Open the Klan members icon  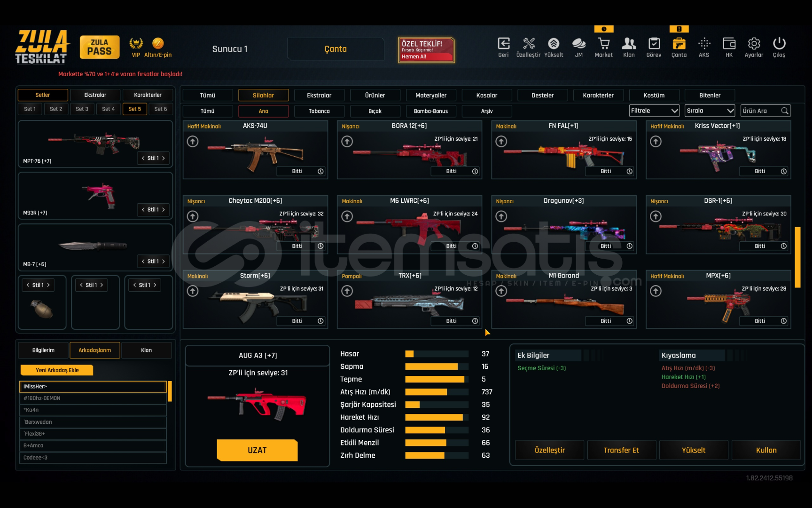(629, 44)
